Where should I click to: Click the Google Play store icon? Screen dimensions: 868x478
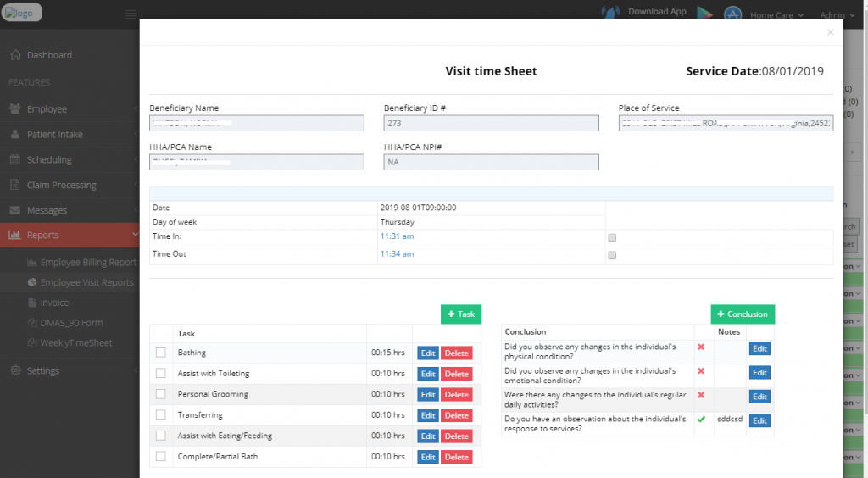[704, 14]
